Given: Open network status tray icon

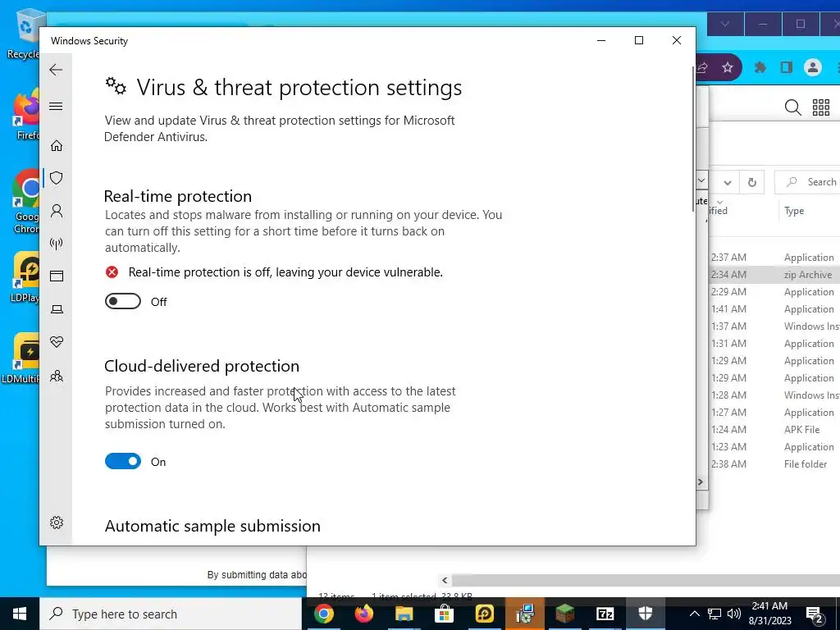Looking at the screenshot, I should coord(714,614).
